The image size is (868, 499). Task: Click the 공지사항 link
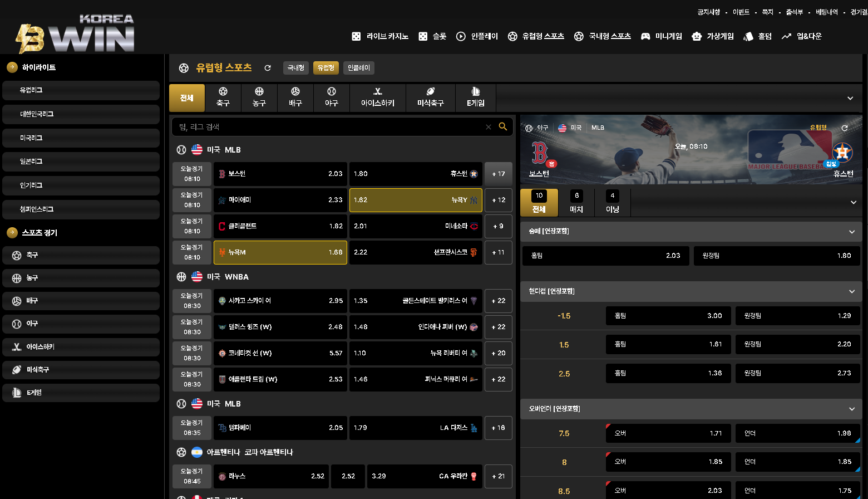(708, 12)
